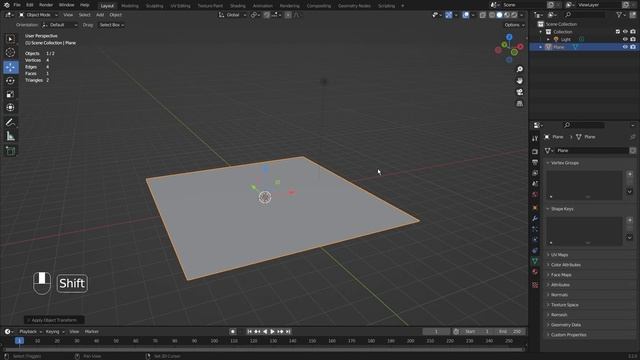Open the timeline Keying menu
This screenshot has height=360, width=640.
pyautogui.click(x=54, y=332)
